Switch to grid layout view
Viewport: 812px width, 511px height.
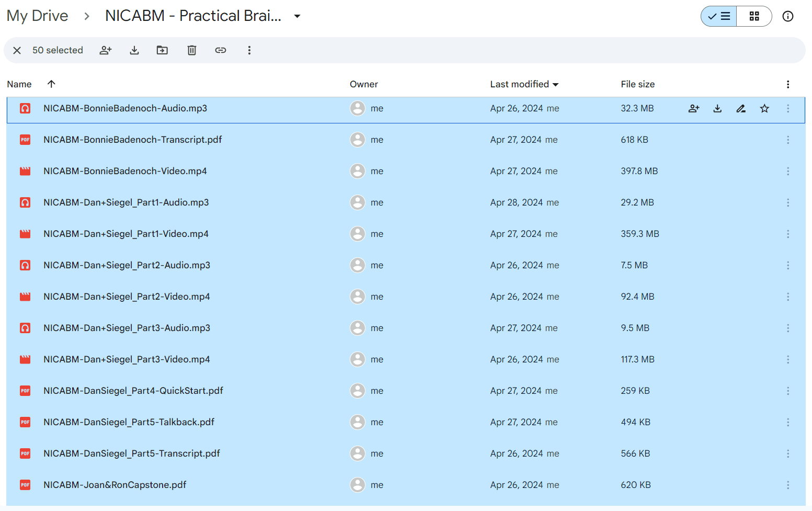point(754,16)
